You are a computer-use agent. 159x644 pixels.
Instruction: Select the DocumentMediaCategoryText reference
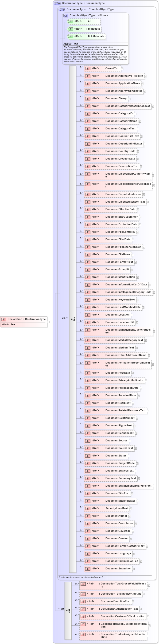click(114, 340)
